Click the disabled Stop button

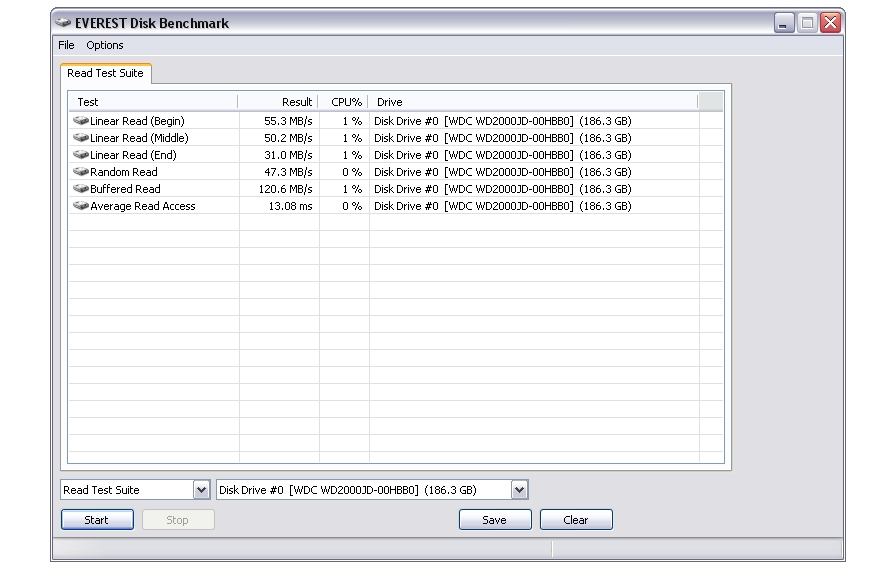click(x=178, y=520)
